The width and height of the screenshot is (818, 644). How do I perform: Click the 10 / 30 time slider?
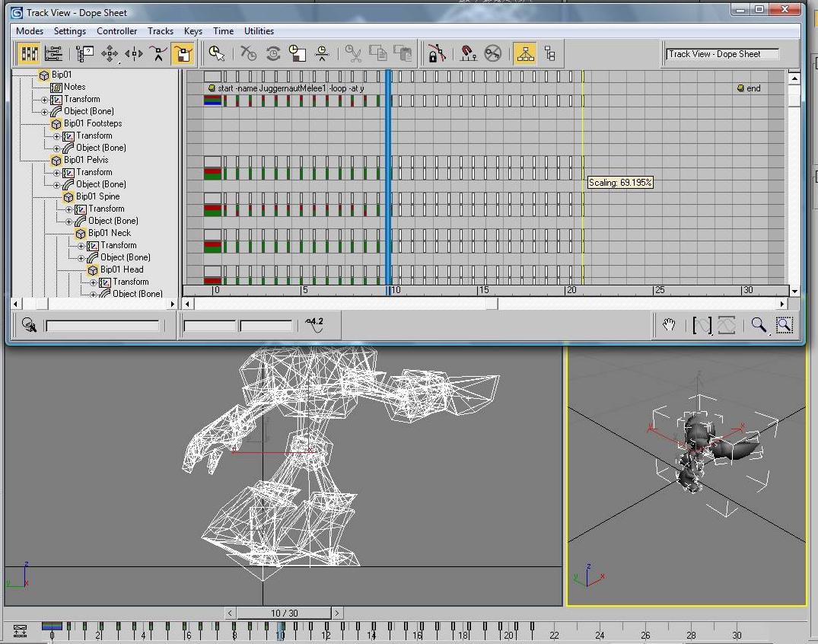[284, 614]
